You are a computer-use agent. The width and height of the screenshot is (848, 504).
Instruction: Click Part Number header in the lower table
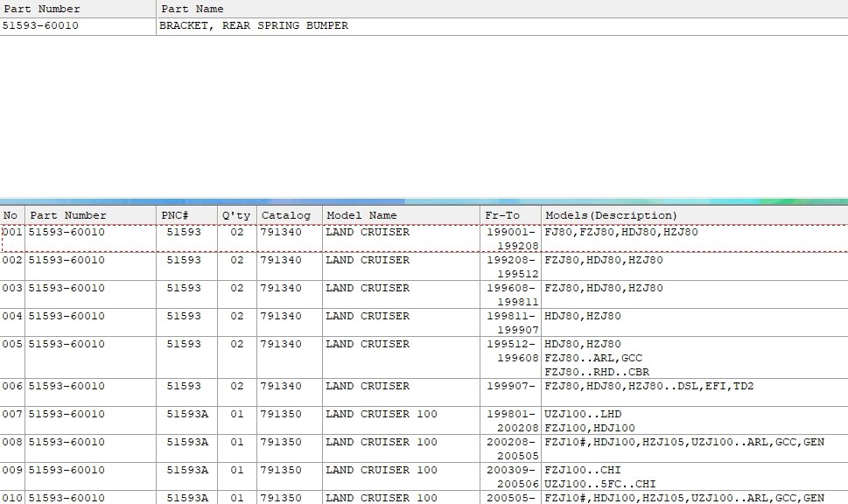coord(91,215)
